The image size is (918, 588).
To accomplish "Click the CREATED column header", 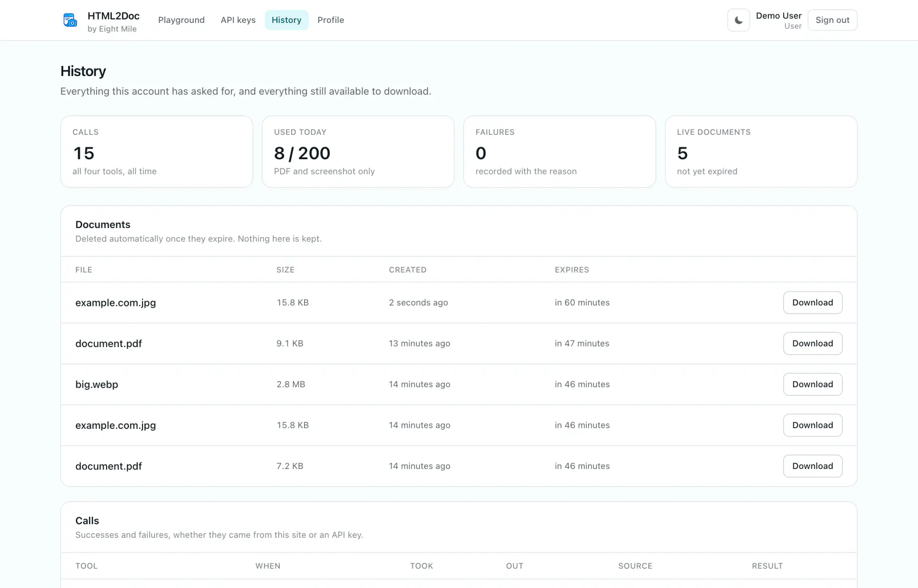I will (407, 270).
